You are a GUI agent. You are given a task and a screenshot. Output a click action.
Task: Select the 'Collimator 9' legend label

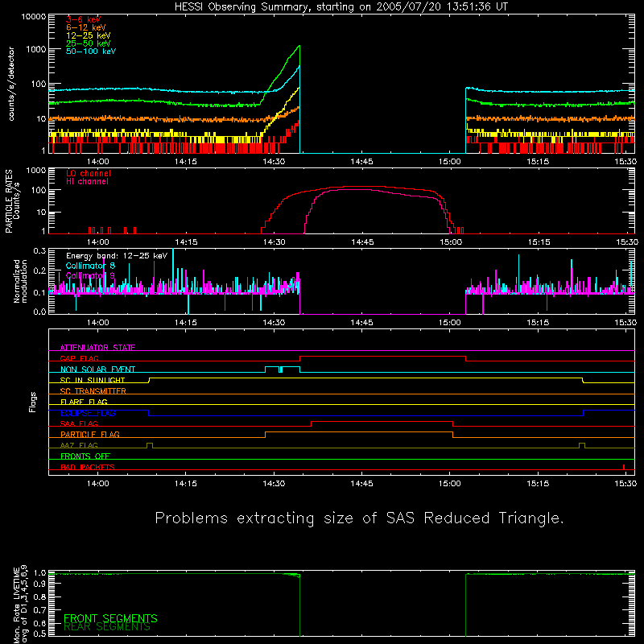pos(90,275)
